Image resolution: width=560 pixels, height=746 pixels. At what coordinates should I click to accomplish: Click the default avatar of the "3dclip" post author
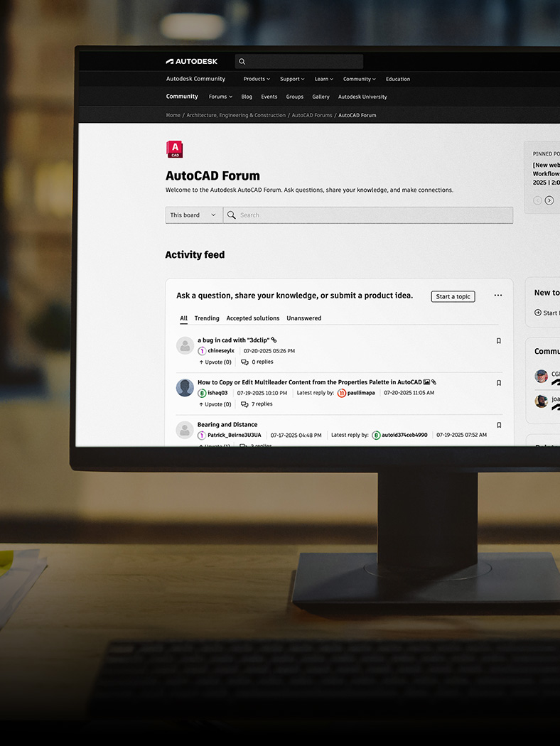tap(185, 345)
